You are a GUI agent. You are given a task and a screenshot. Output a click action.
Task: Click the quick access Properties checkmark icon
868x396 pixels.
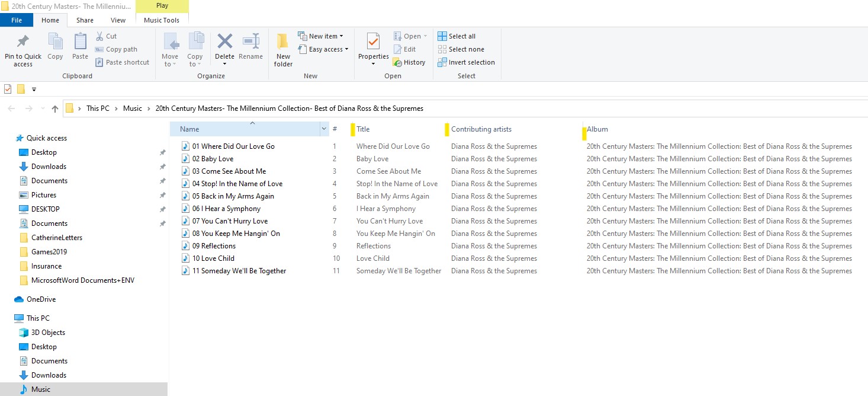(8, 89)
